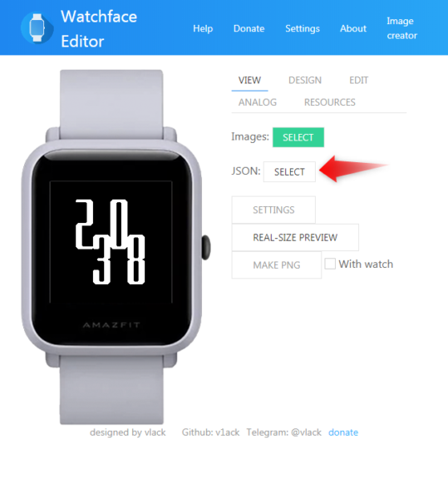Click the MAKE PNG button

[277, 264]
